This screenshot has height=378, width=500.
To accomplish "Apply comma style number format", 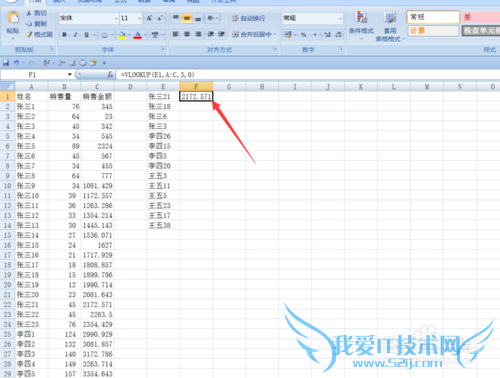I will pyautogui.click(x=315, y=34).
